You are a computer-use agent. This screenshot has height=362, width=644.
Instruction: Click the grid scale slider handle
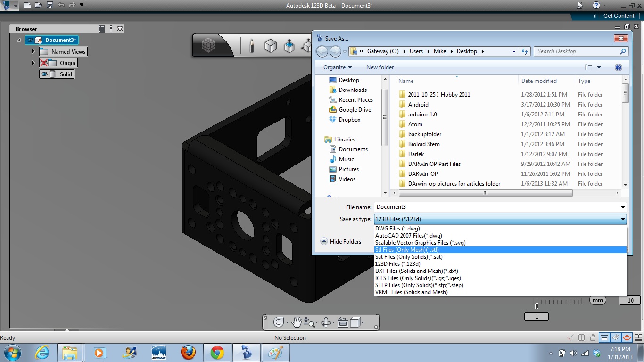point(537,306)
